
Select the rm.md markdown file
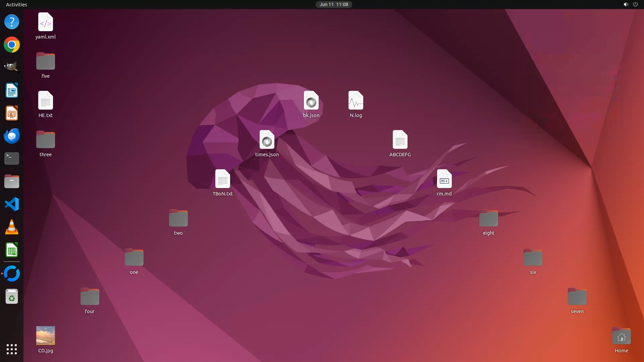[x=444, y=179]
